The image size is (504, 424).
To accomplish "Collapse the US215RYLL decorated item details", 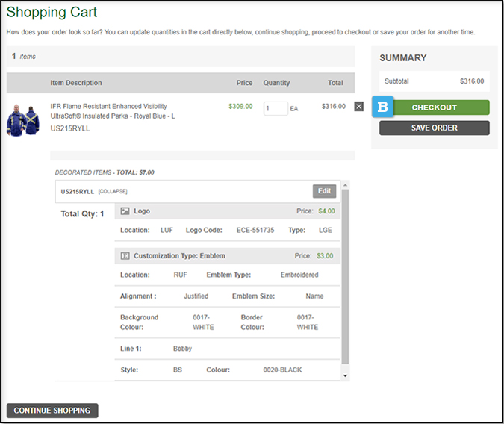I will coord(114,192).
